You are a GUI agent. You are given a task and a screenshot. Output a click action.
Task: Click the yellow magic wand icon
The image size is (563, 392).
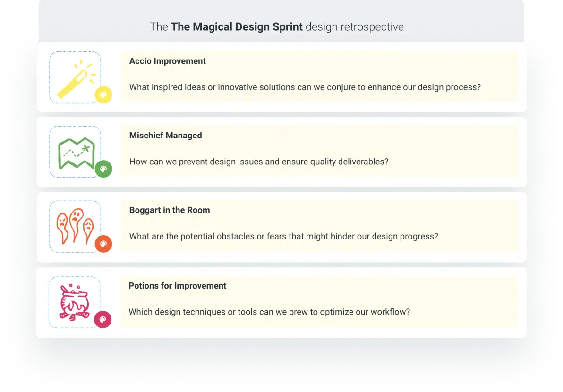coord(77,78)
